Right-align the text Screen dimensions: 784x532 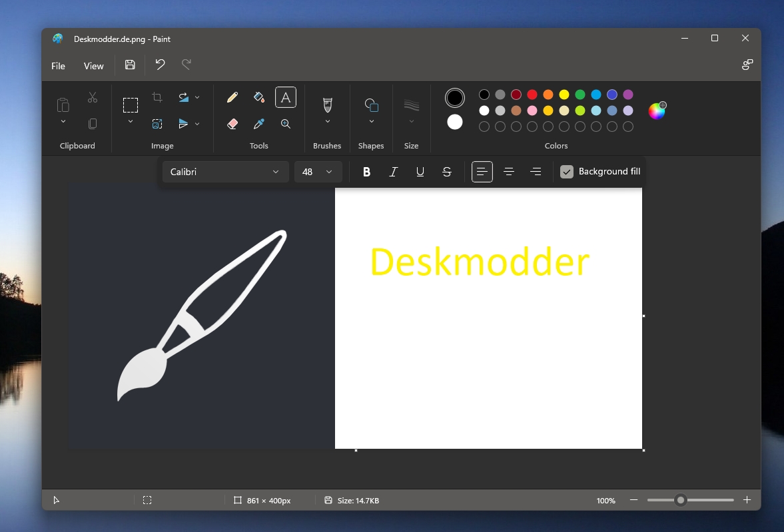click(x=536, y=172)
